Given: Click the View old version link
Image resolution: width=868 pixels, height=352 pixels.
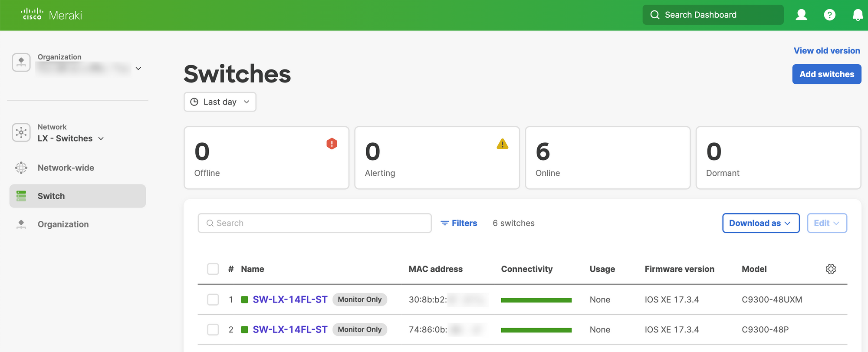Looking at the screenshot, I should (x=827, y=51).
